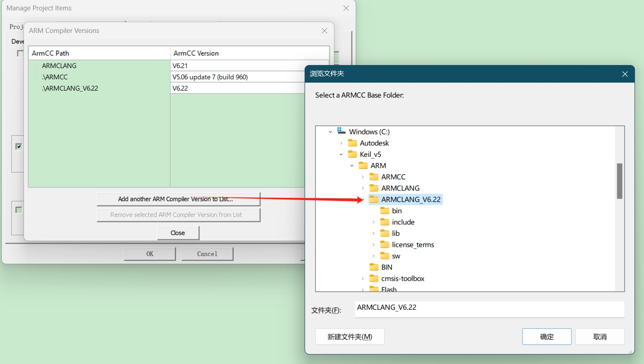Confirm folder selection with 确定 button
This screenshot has height=364, width=644.
[547, 337]
